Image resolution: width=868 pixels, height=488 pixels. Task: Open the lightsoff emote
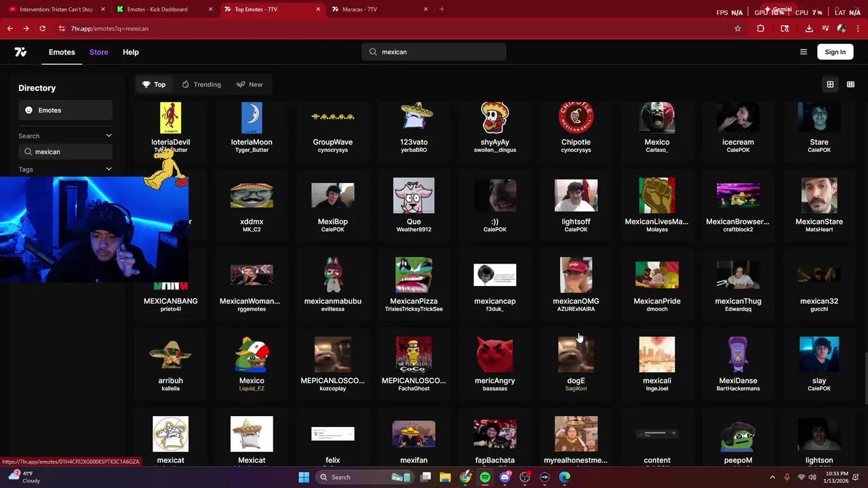point(576,206)
